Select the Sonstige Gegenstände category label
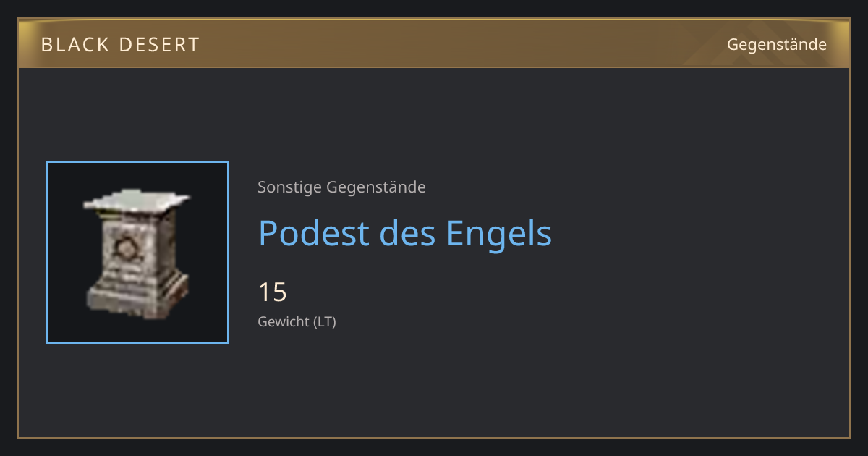The width and height of the screenshot is (868, 456). tap(341, 187)
